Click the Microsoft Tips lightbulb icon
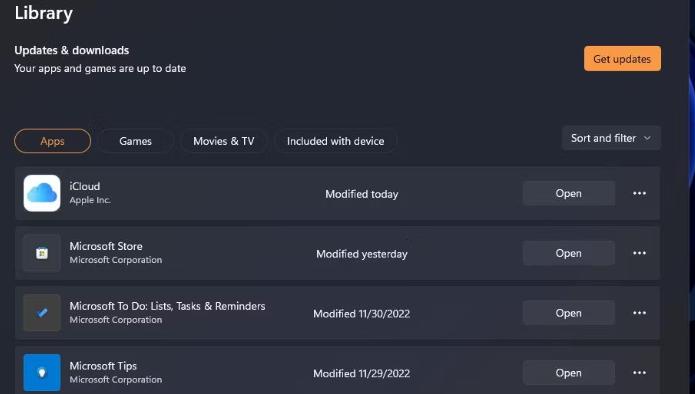The width and height of the screenshot is (695, 394). point(42,373)
